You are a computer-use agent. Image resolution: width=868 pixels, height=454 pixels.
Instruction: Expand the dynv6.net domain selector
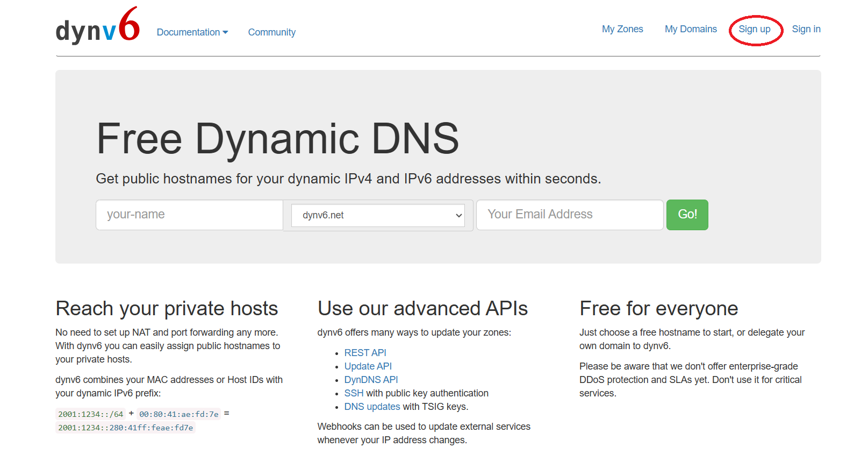pos(377,215)
